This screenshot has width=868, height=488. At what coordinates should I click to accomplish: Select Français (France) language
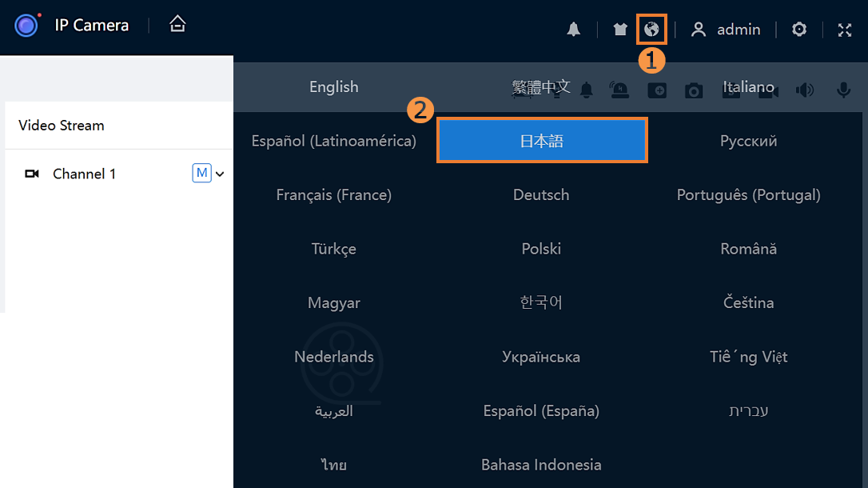coord(334,195)
